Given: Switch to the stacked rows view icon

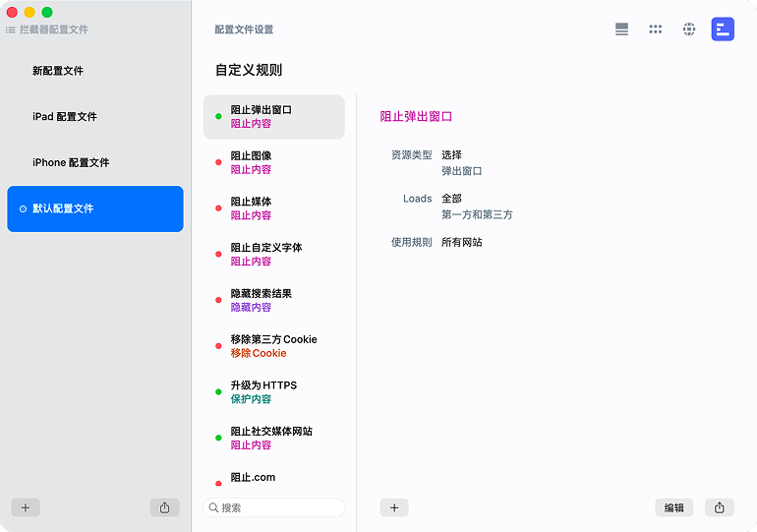Looking at the screenshot, I should 621,30.
